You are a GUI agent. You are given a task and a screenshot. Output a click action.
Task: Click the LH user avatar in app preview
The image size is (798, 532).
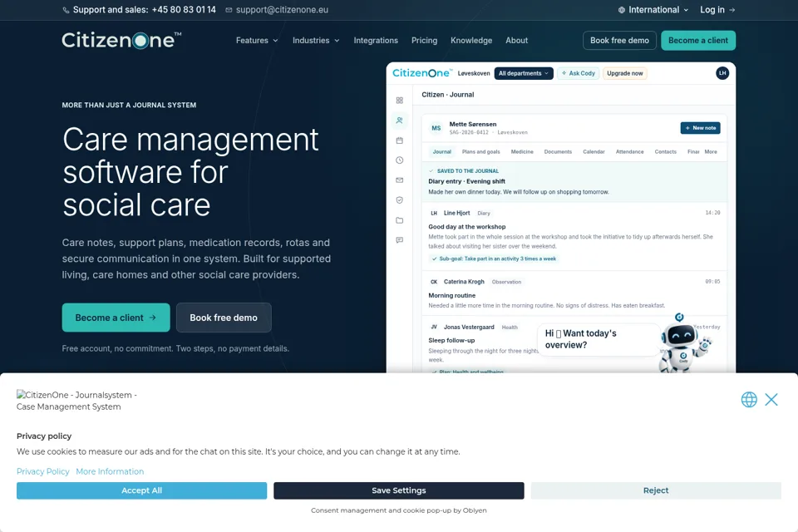[x=722, y=73]
